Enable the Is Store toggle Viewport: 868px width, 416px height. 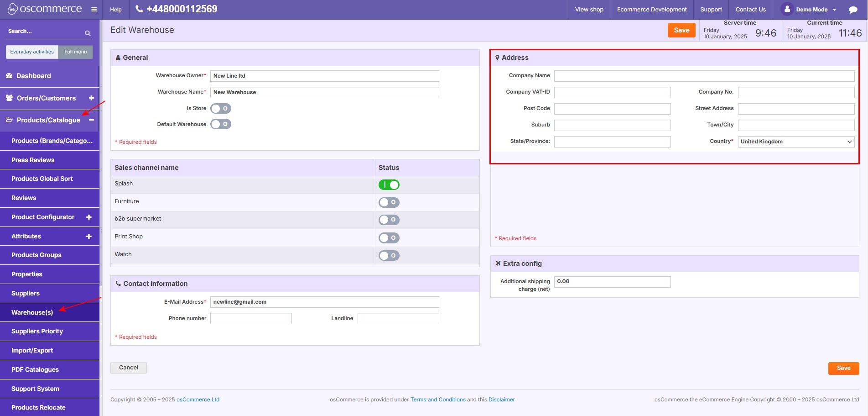coord(221,109)
